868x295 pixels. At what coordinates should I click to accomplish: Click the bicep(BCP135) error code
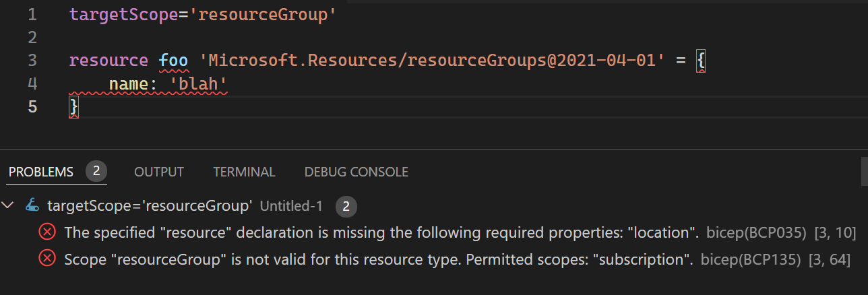point(751,259)
